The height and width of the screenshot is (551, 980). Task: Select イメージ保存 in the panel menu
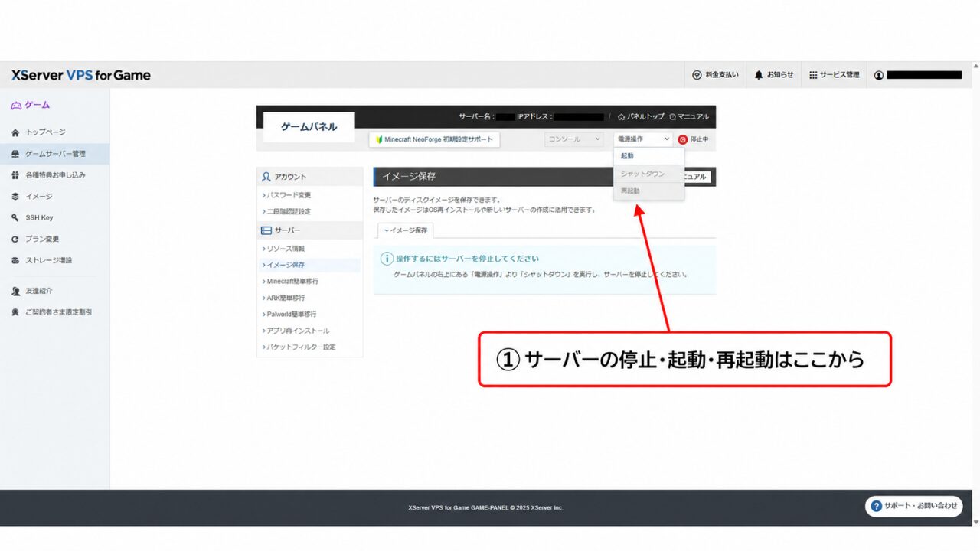click(309, 265)
